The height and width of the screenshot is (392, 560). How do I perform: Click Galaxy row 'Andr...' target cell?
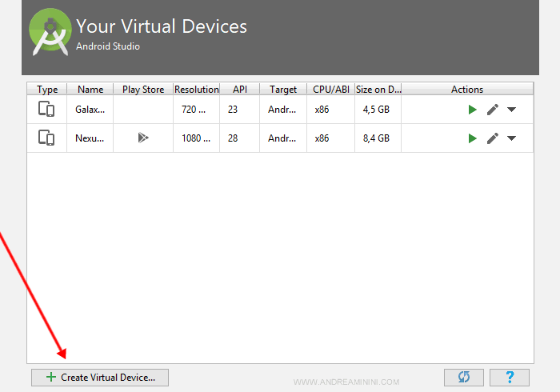283,110
